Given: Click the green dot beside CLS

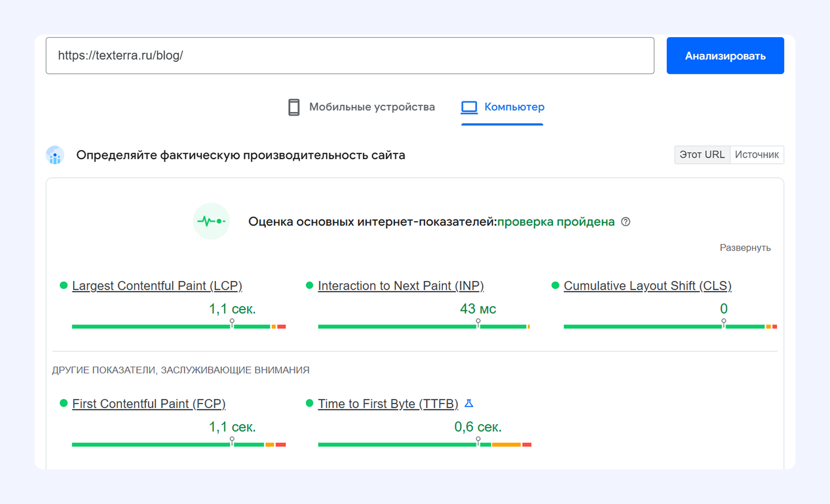Looking at the screenshot, I should [x=555, y=285].
